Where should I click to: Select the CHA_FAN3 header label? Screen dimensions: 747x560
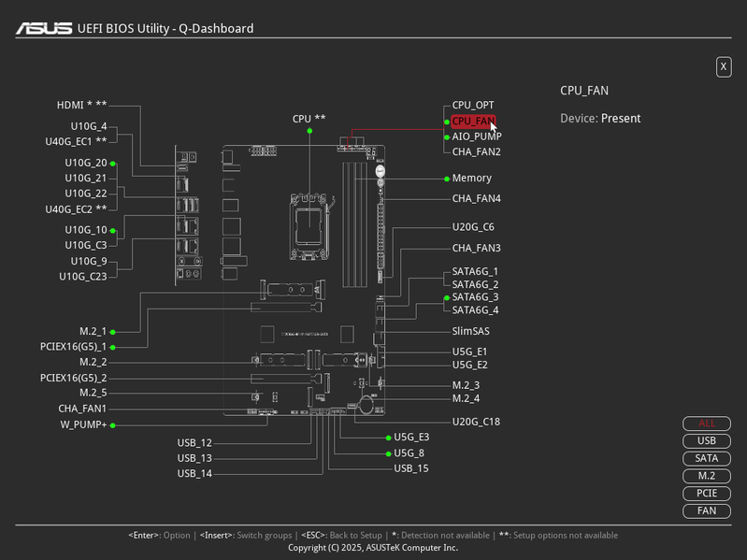pos(476,248)
